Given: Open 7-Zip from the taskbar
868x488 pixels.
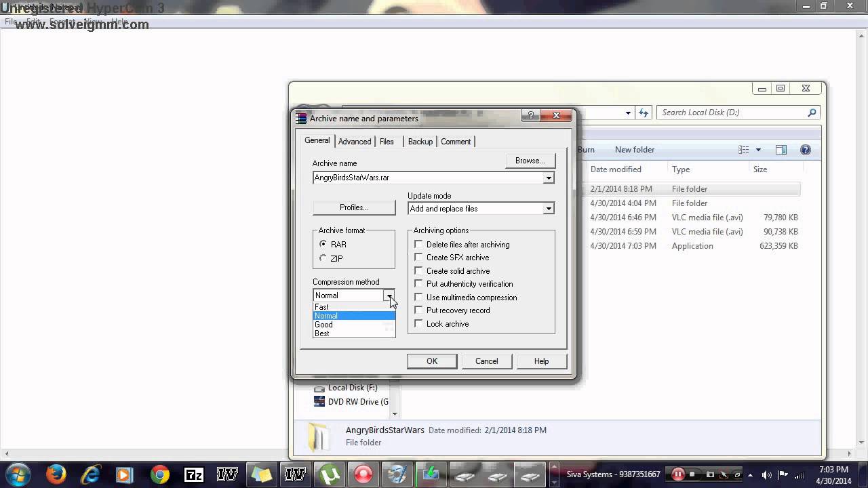Looking at the screenshot, I should (x=194, y=474).
